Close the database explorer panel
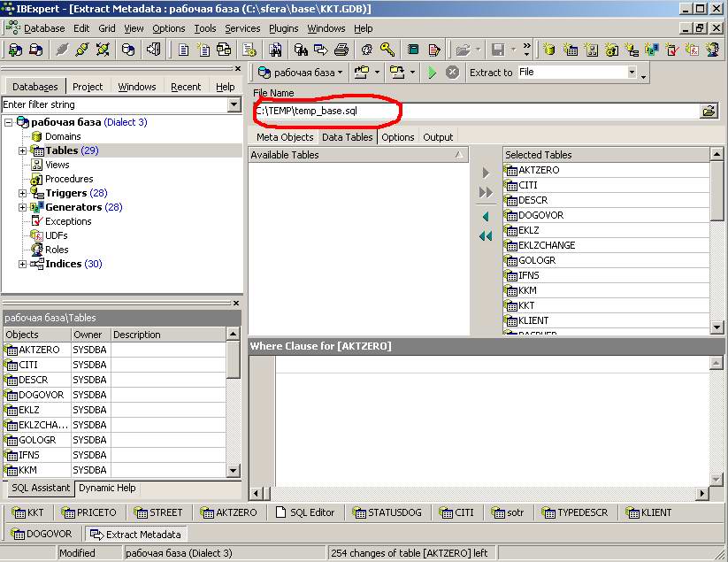Screen dimensions: 728x562 238,69
